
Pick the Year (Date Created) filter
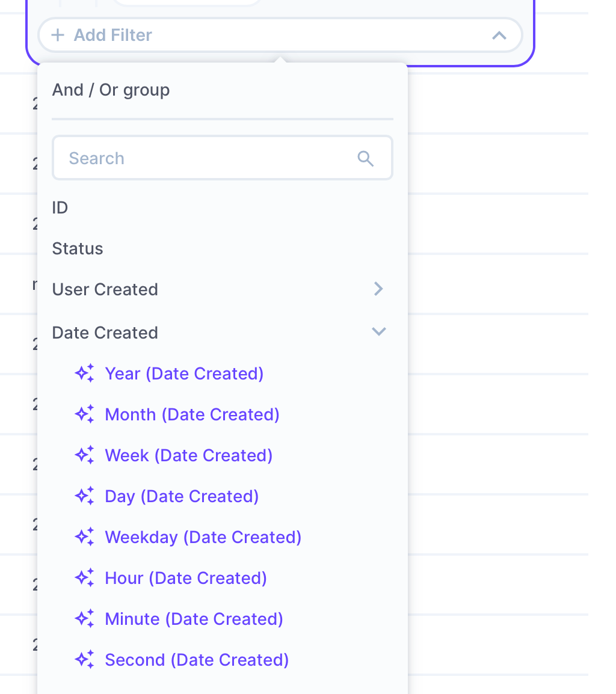[184, 373]
